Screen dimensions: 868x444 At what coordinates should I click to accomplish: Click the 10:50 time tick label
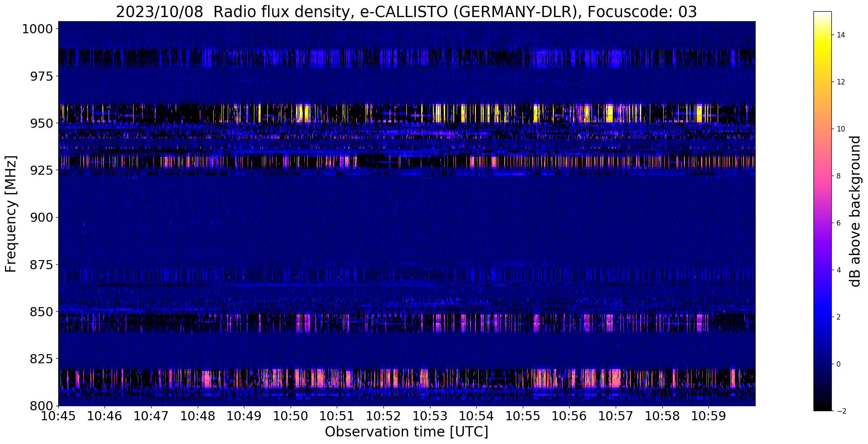point(291,416)
